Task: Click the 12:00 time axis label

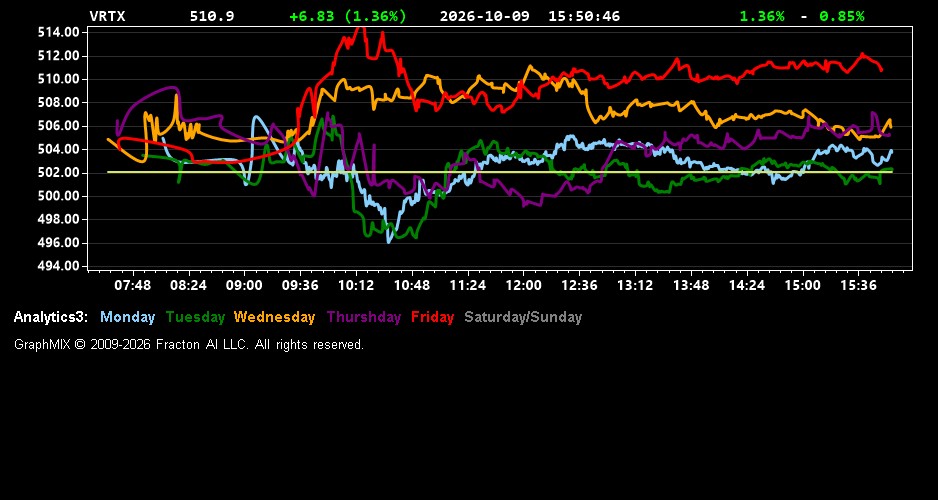Action: click(523, 285)
